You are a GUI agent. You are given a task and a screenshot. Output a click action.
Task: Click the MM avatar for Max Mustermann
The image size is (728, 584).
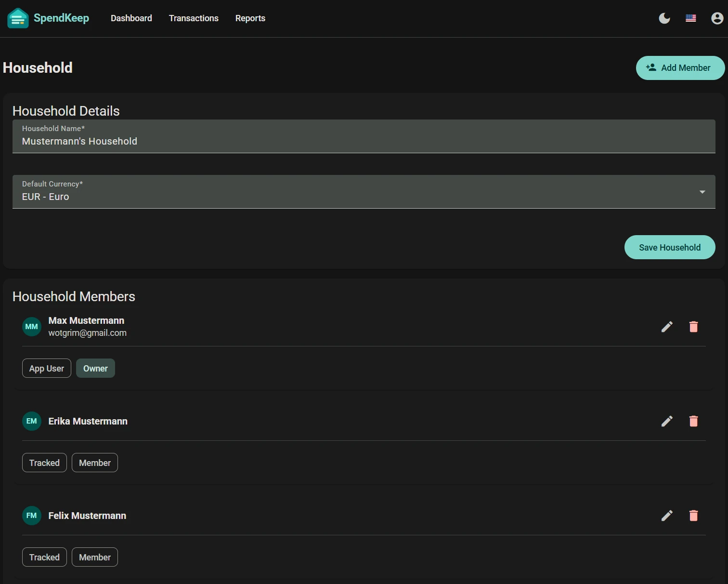coord(32,327)
